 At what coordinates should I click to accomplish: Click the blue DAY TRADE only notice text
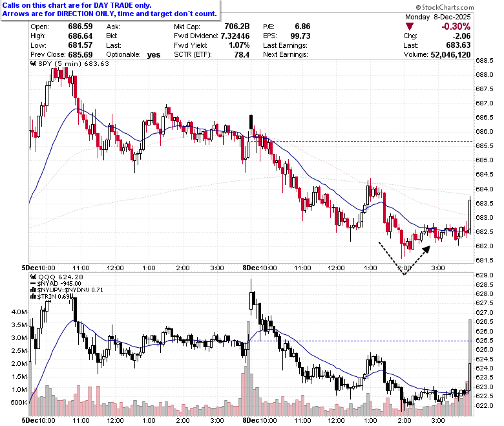click(x=110, y=10)
